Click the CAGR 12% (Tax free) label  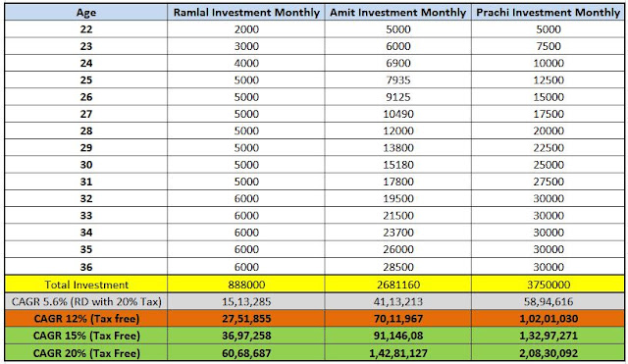(x=86, y=319)
